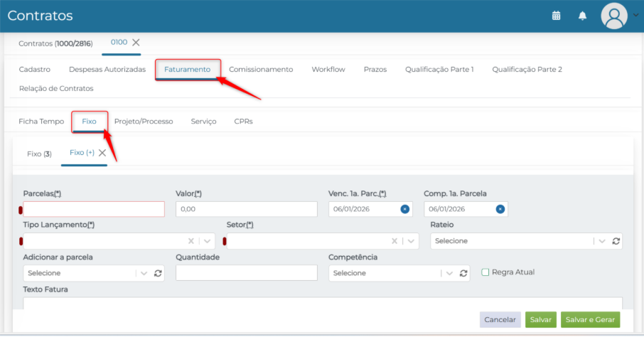Open the calendar icon in header
The width and height of the screenshot is (644, 337).
tap(556, 16)
